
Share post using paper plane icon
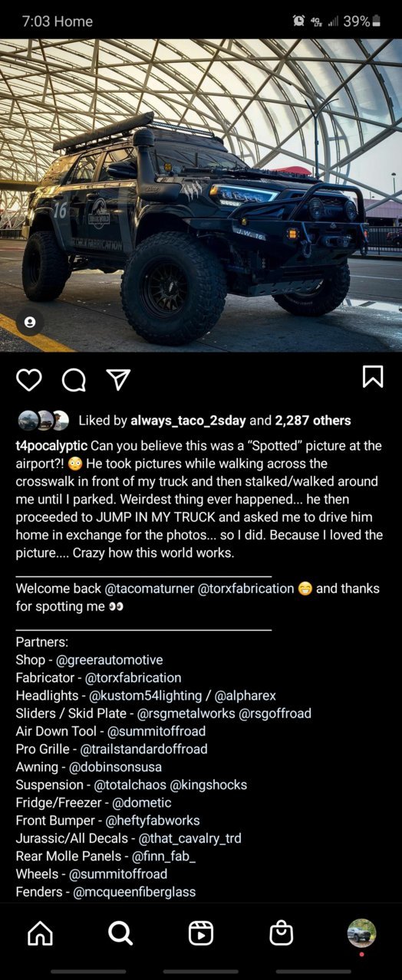coord(118,379)
